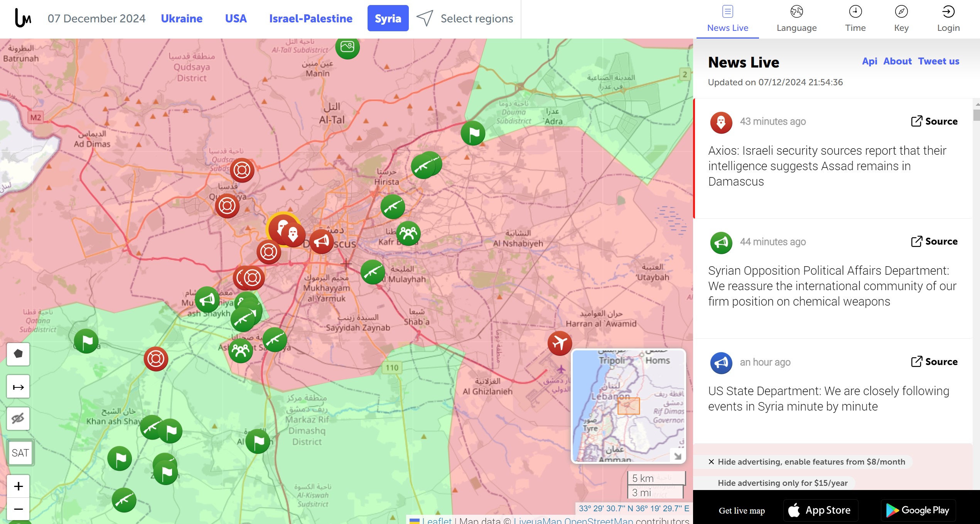Click the green picture marker near Al-Tall
Image resolution: width=980 pixels, height=524 pixels.
(x=347, y=47)
